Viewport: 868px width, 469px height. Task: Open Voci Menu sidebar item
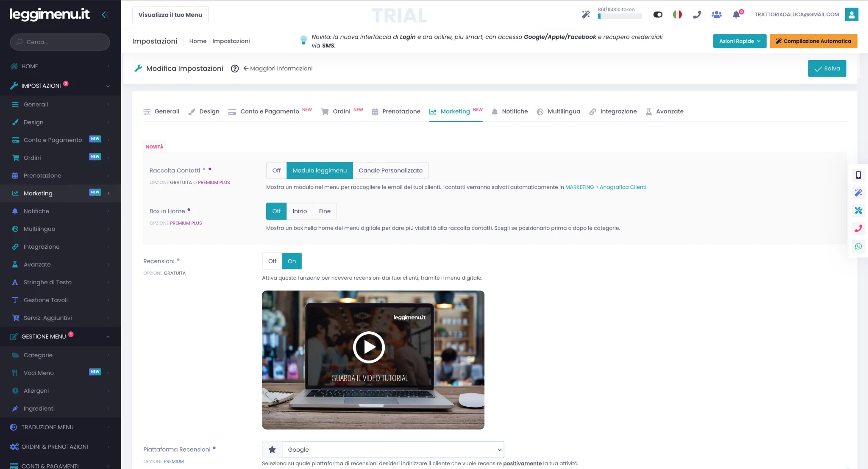point(60,373)
